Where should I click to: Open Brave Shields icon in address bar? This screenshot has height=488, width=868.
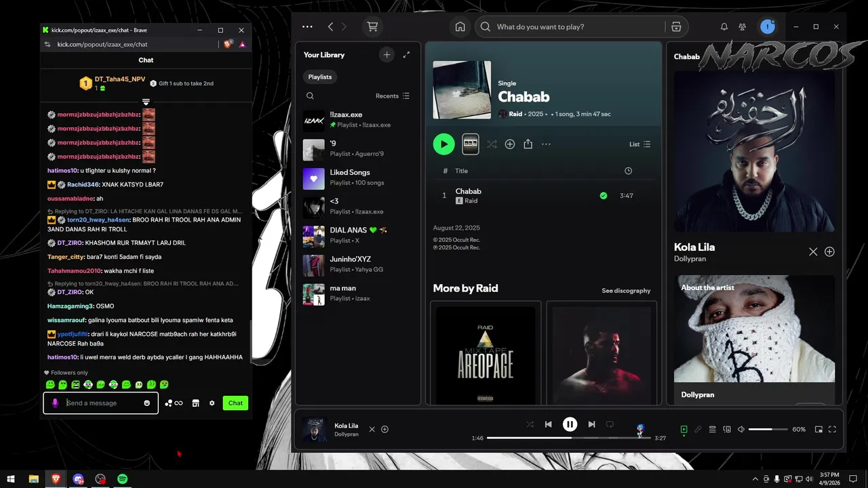(x=229, y=44)
